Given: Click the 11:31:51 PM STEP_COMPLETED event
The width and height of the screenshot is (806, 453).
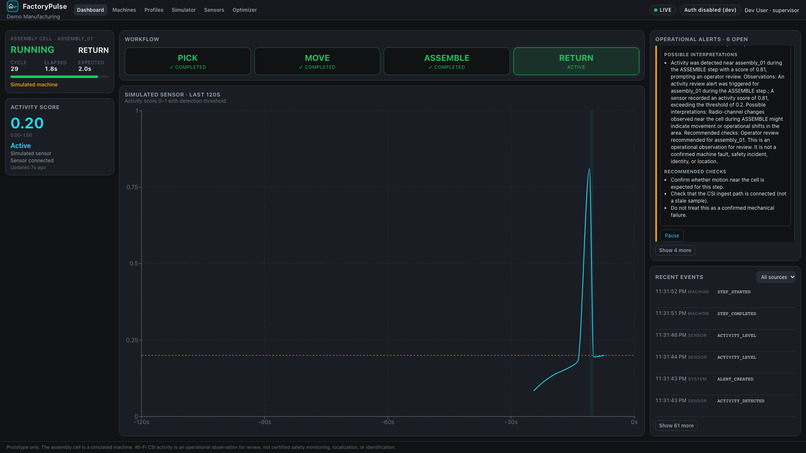Looking at the screenshot, I should pyautogui.click(x=725, y=314).
